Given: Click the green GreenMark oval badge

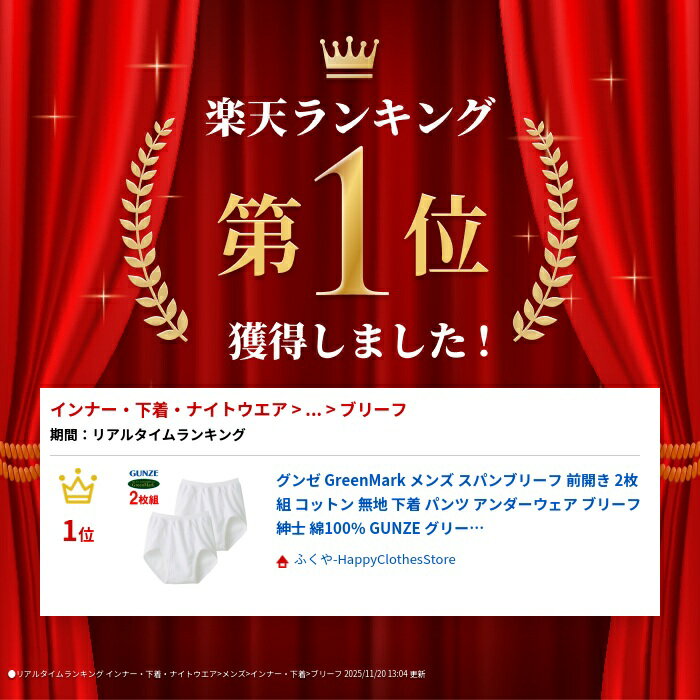Looking at the screenshot, I should [x=144, y=484].
